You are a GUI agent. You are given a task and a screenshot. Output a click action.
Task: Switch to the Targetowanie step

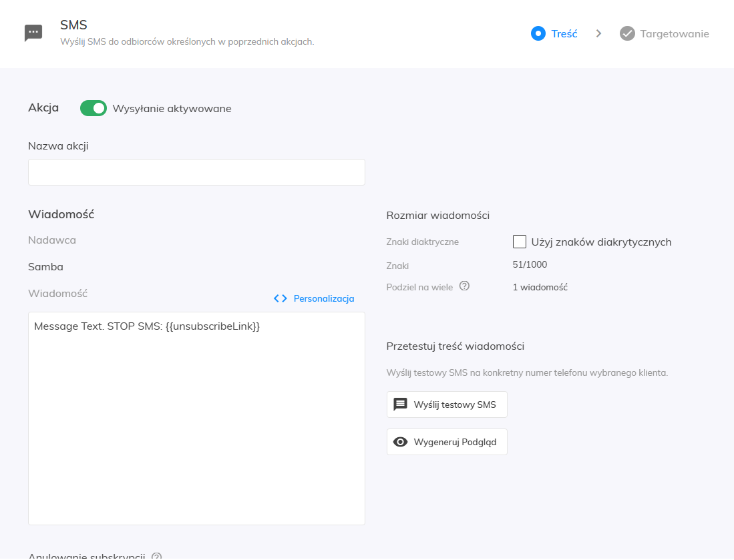674,33
